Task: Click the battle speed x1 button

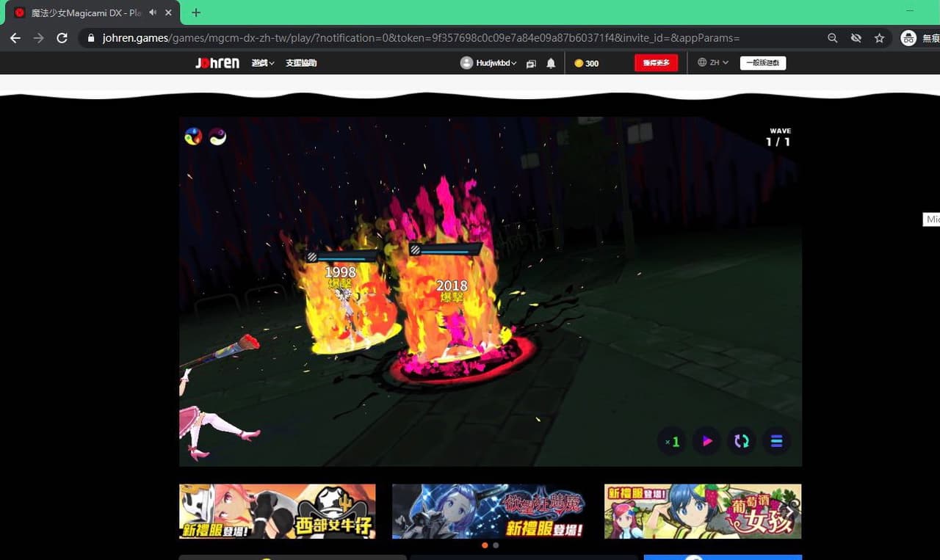Action: (672, 441)
